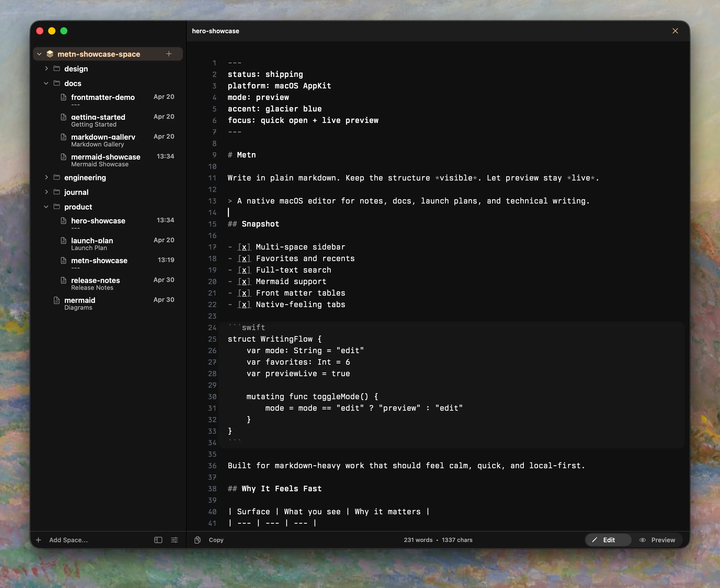Collapse the docs folder chevron
Screen dimensions: 720x588
(x=46, y=83)
